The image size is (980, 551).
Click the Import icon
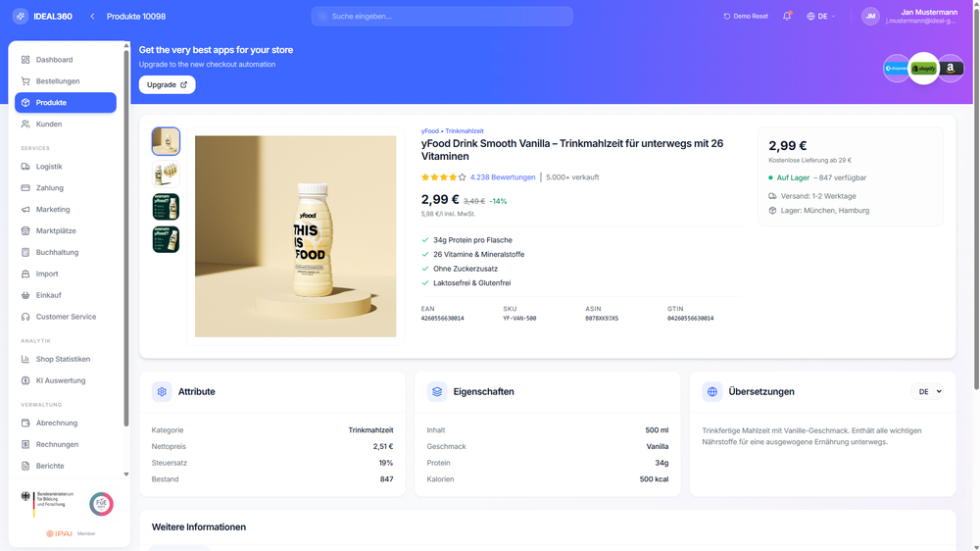(x=25, y=274)
